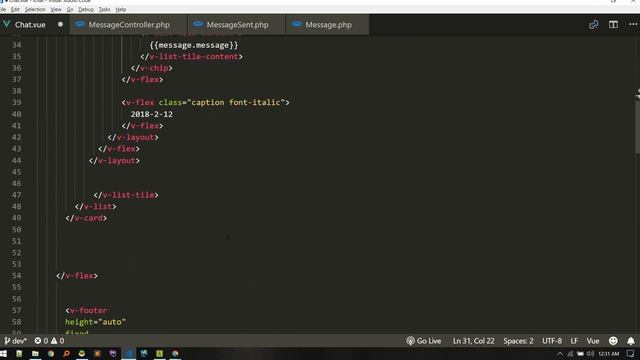Click line number 39 in the gutter
This screenshot has width=640, height=360.
click(16, 102)
